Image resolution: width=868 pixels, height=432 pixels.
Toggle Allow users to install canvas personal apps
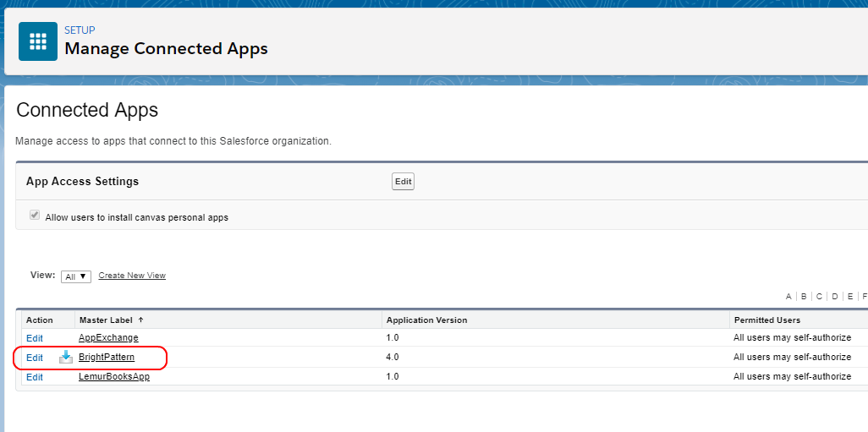[35, 216]
